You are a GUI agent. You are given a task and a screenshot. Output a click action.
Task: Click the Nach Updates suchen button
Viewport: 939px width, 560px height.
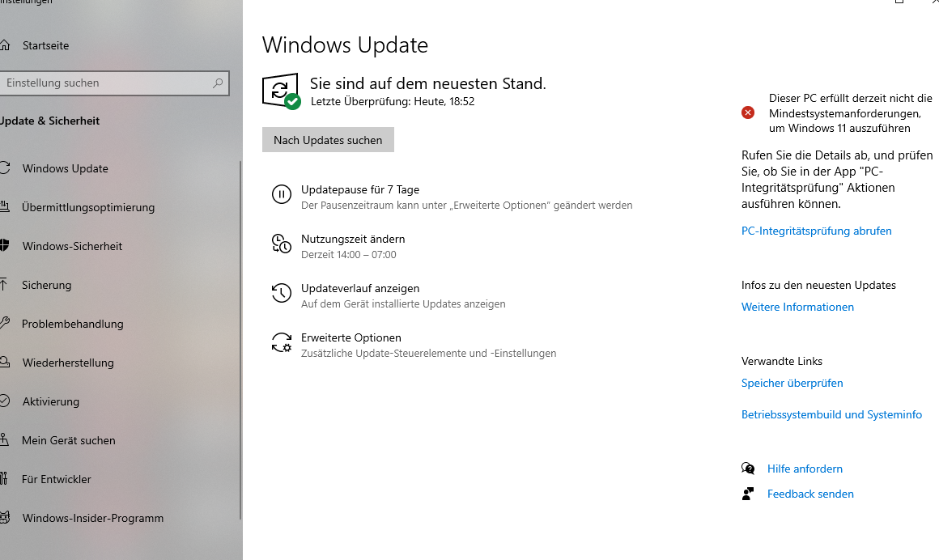328,139
